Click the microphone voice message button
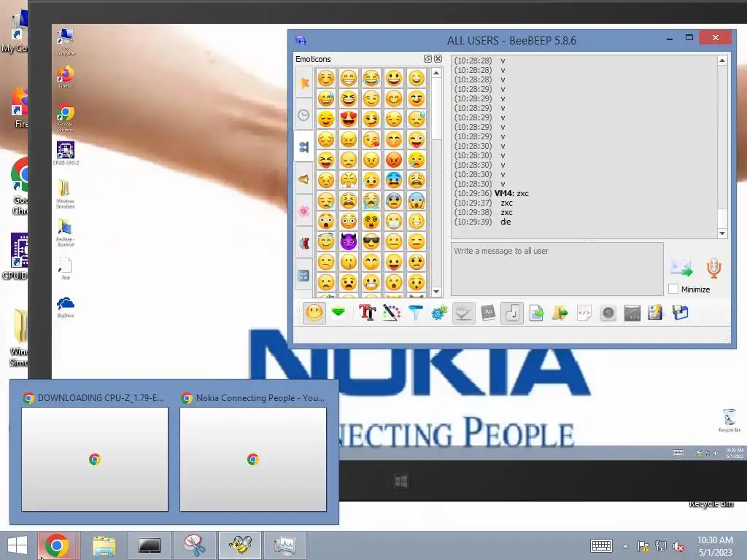 713,268
